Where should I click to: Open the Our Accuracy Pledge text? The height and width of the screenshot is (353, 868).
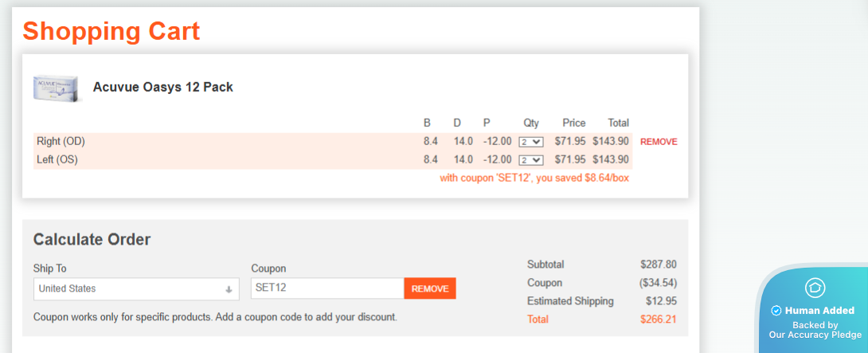815,335
